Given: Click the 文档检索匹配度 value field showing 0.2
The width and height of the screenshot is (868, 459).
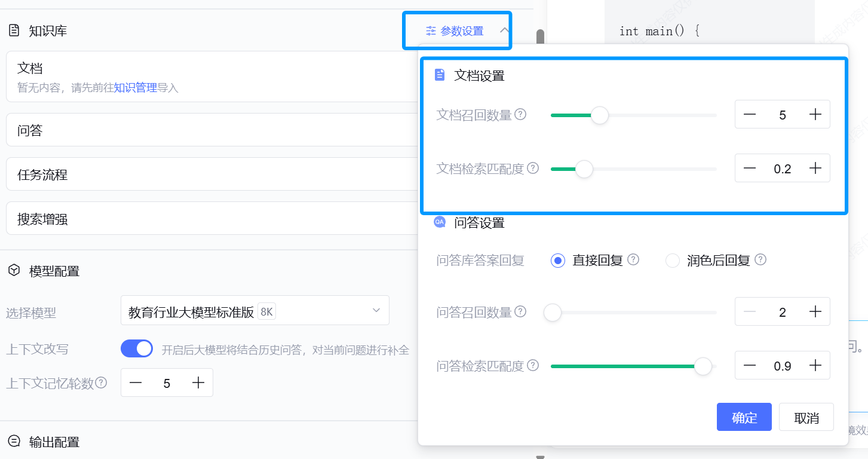Looking at the screenshot, I should [783, 168].
